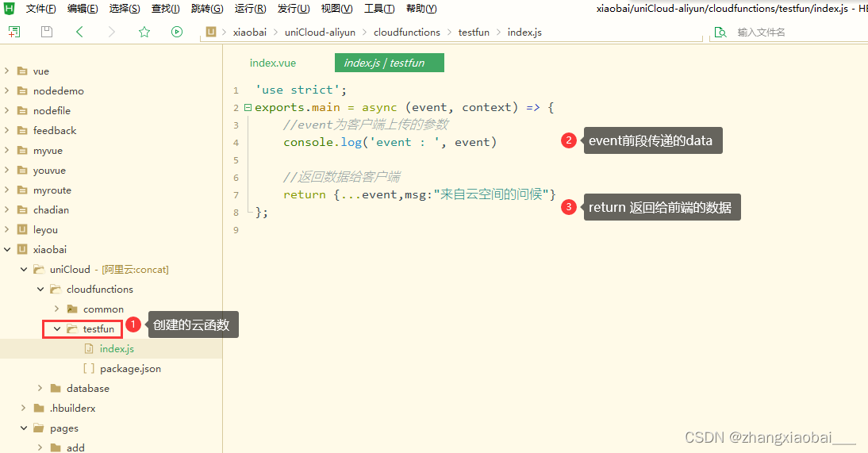The height and width of the screenshot is (453, 868).
Task: Open package.json file in tree
Action: tap(130, 369)
